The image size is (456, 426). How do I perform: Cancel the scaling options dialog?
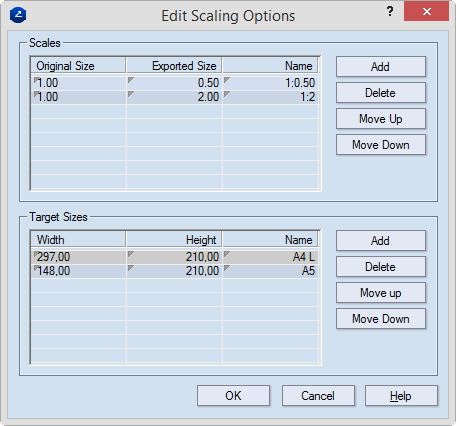coord(318,396)
